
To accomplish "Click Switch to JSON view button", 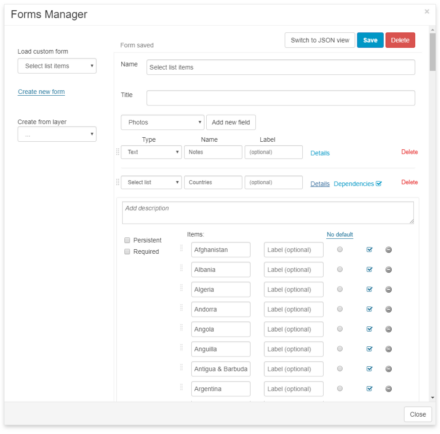I will pos(320,40).
